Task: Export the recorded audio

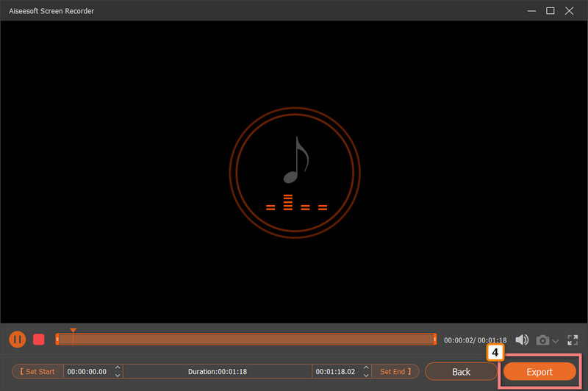Action: [x=539, y=371]
